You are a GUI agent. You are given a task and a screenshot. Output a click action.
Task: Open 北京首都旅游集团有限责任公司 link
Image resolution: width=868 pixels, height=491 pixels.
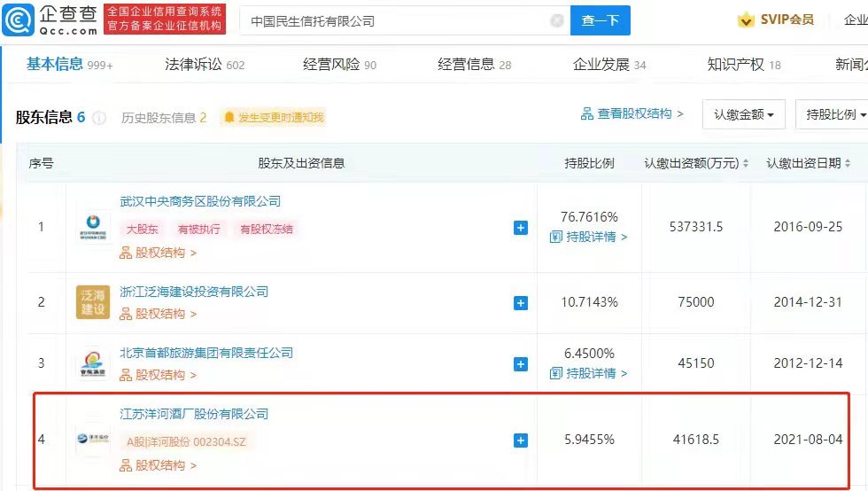pos(206,353)
